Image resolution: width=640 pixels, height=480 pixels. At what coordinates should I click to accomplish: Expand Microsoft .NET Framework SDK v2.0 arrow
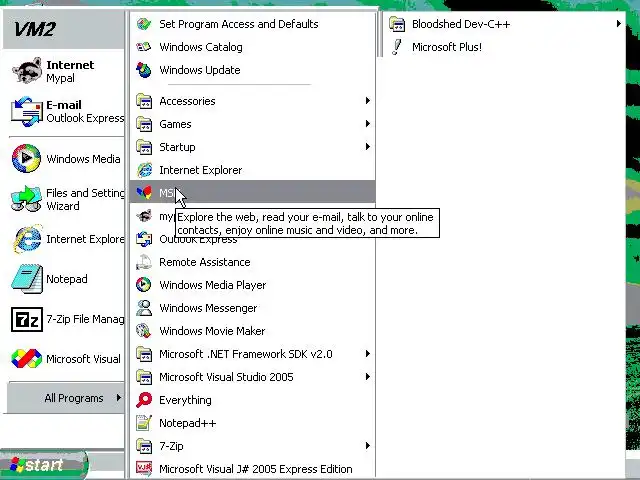coord(367,354)
